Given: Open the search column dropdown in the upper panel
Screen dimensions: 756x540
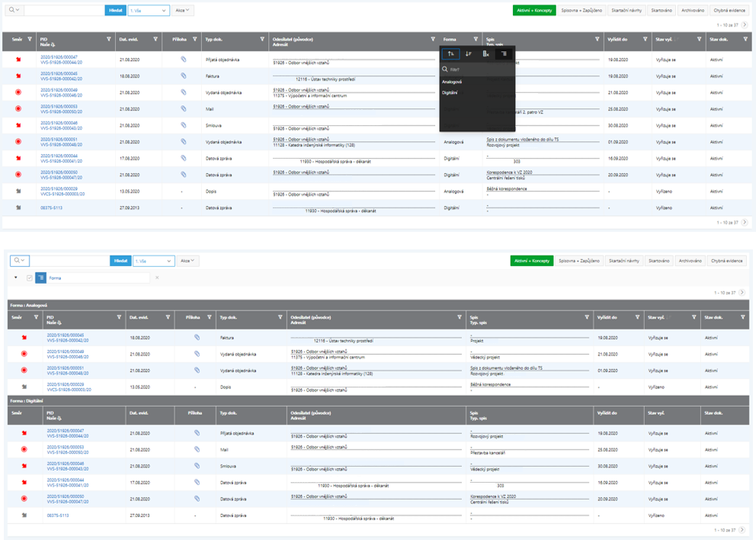Looking at the screenshot, I should click(x=14, y=10).
